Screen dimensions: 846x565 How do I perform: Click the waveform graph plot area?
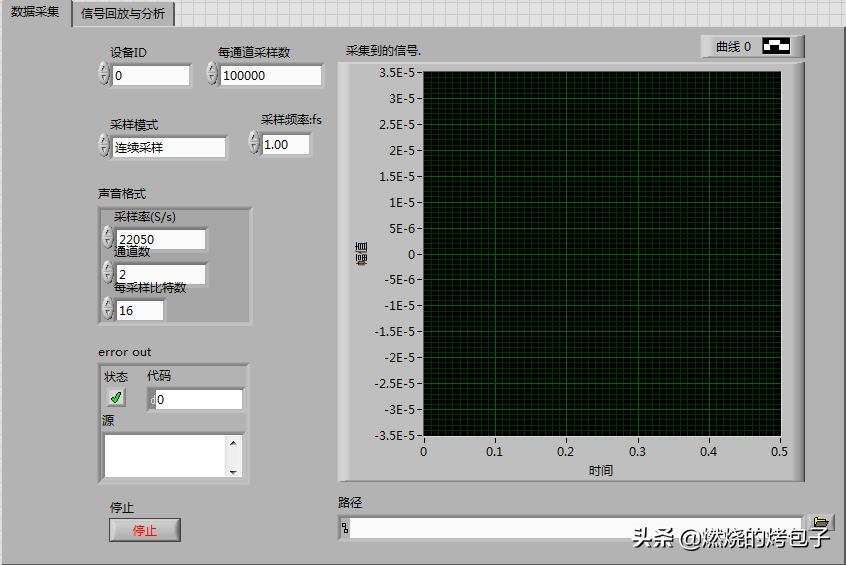click(602, 254)
